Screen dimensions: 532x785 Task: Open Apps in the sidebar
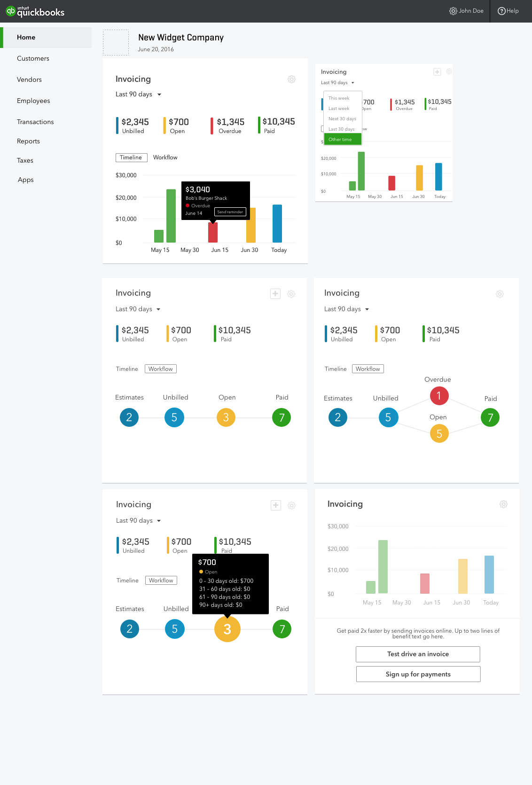(26, 180)
